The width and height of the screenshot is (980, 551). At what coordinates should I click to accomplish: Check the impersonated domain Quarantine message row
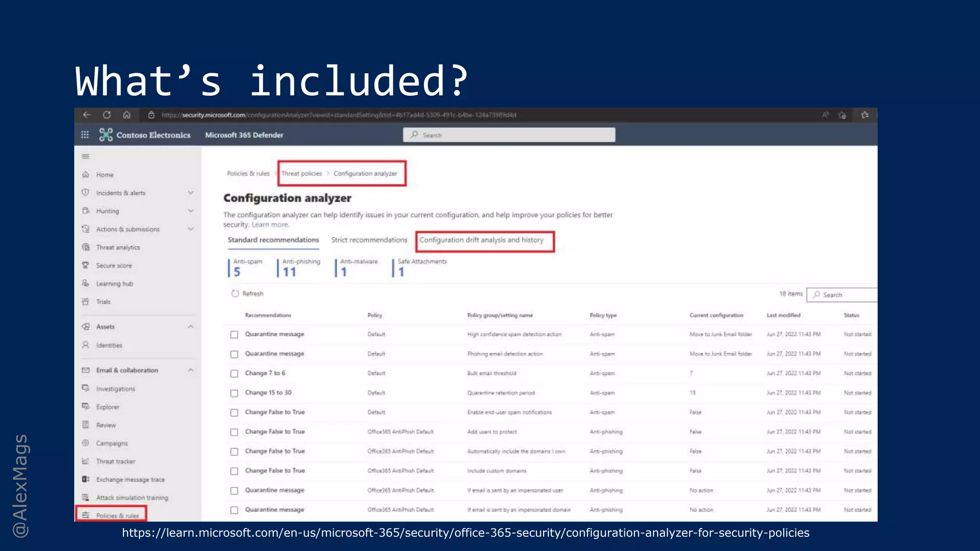click(x=234, y=511)
